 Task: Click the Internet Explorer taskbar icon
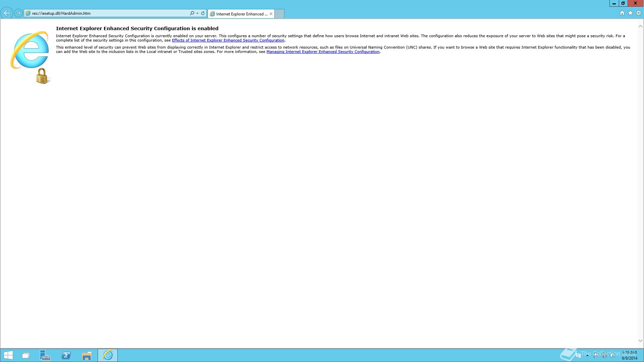(x=108, y=355)
